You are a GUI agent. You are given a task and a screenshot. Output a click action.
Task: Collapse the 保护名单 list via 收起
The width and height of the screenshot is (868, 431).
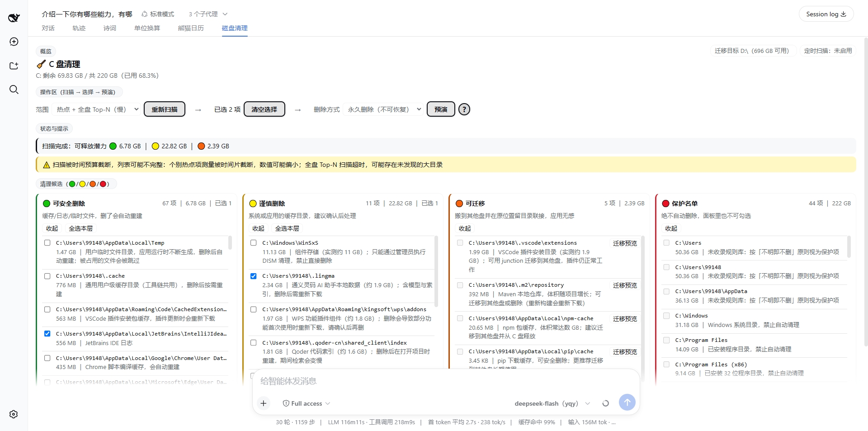(x=671, y=228)
